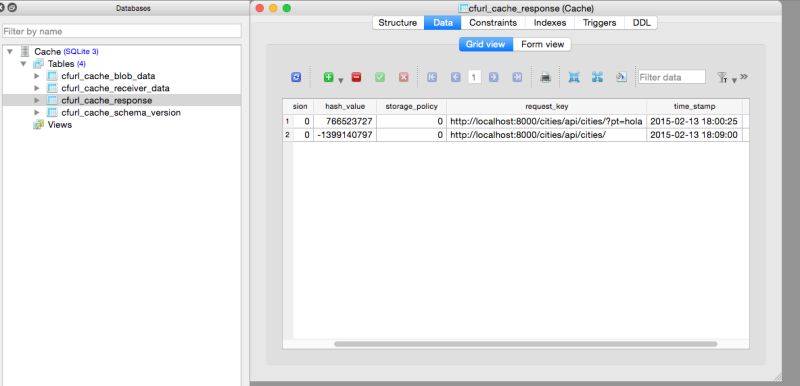Open the Constraints tab
800x386 pixels.
tap(493, 22)
